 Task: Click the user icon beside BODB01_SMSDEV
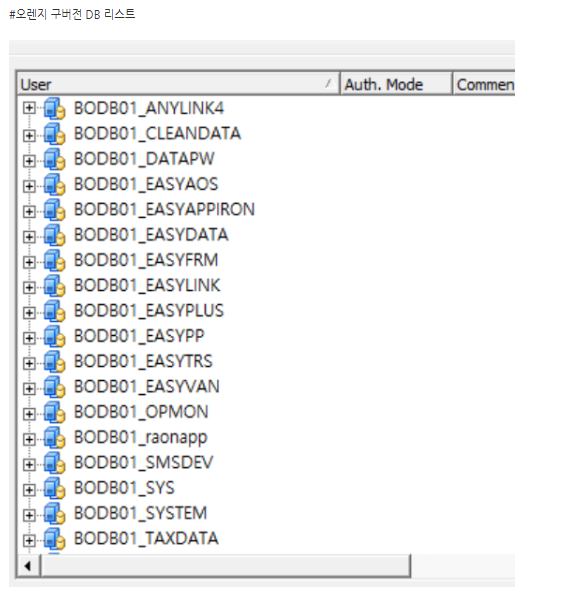pos(54,463)
